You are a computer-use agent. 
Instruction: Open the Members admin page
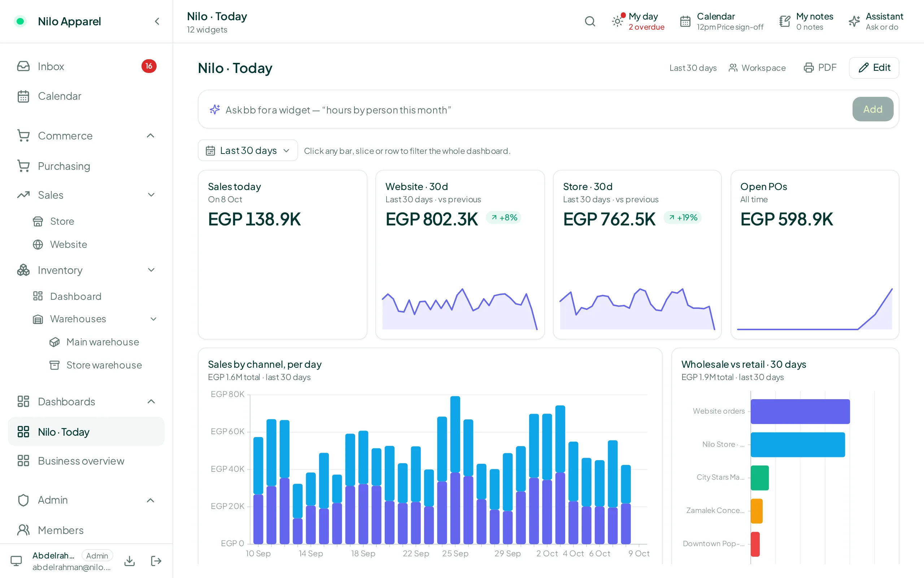[x=86, y=530]
